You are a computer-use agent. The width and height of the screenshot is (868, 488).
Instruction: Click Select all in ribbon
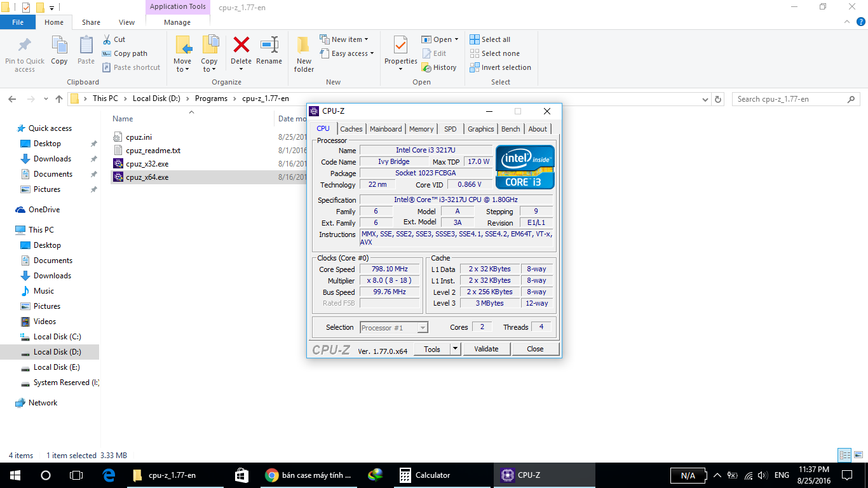tap(490, 39)
